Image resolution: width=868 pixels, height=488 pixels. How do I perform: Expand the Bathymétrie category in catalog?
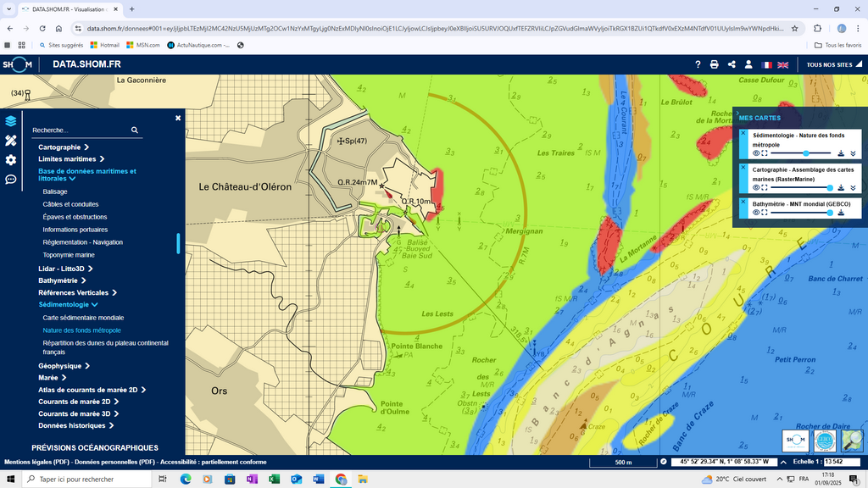pyautogui.click(x=62, y=280)
